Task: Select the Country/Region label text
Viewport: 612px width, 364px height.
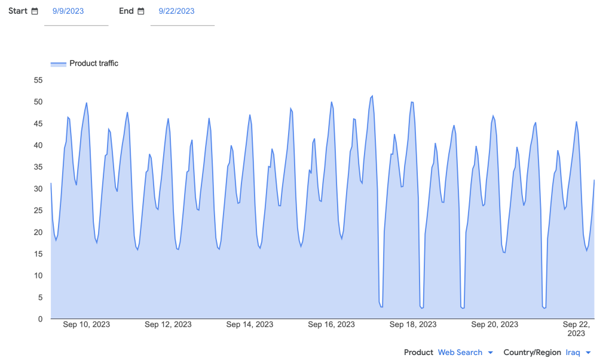Action: (x=532, y=353)
